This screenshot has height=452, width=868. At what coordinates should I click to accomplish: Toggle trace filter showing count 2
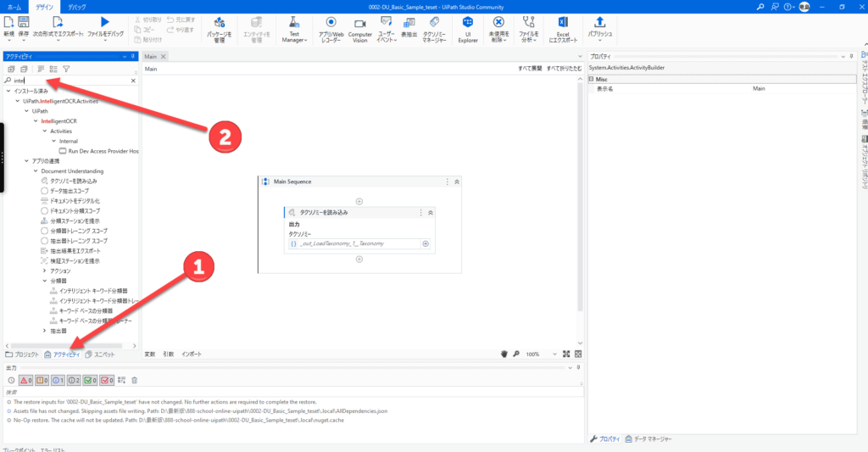(x=75, y=380)
